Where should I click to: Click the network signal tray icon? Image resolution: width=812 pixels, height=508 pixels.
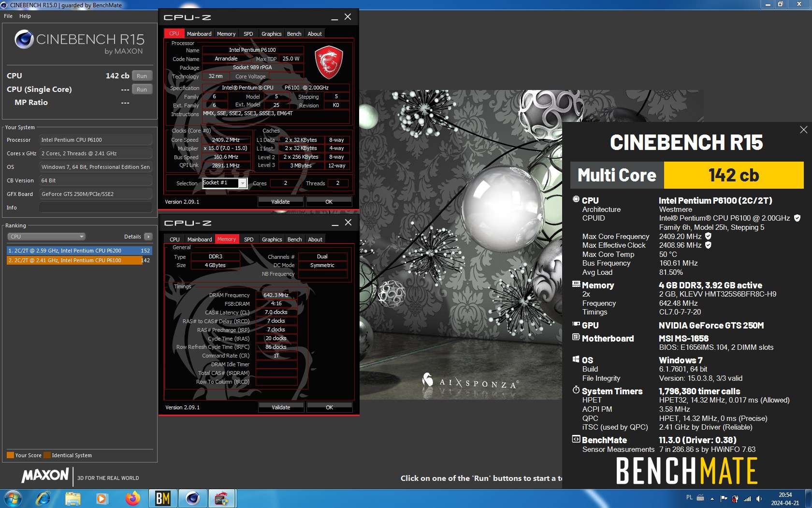coord(747,498)
